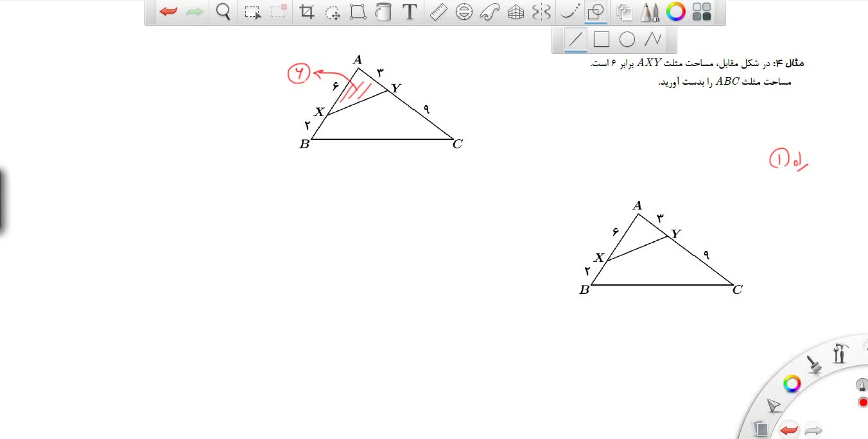Choose the rectangular Select tool
The image size is (868, 439).
point(253,12)
